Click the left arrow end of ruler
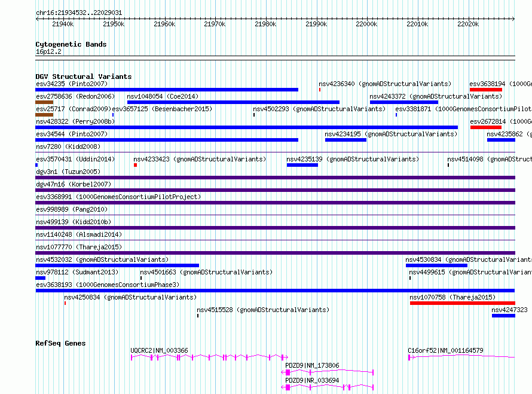Image resolution: width=532 pixels, height=394 pixels. [x=37, y=19]
